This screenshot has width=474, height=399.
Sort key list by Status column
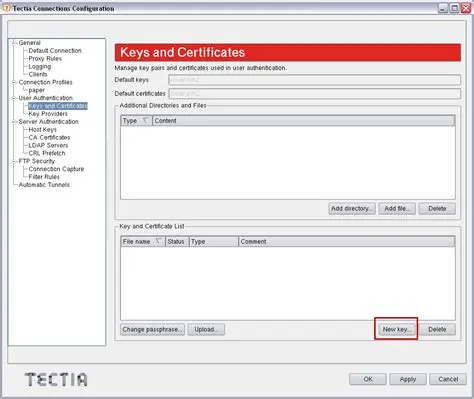(x=177, y=241)
